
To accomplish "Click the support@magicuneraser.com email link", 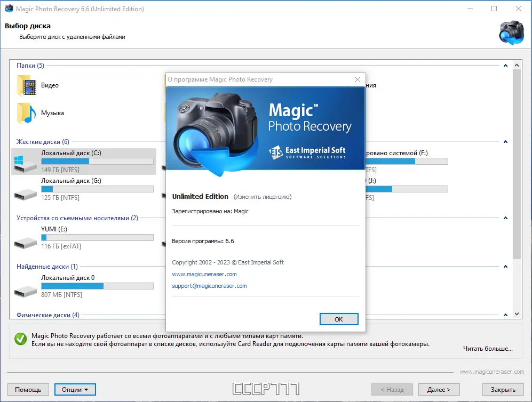I will (x=209, y=286).
